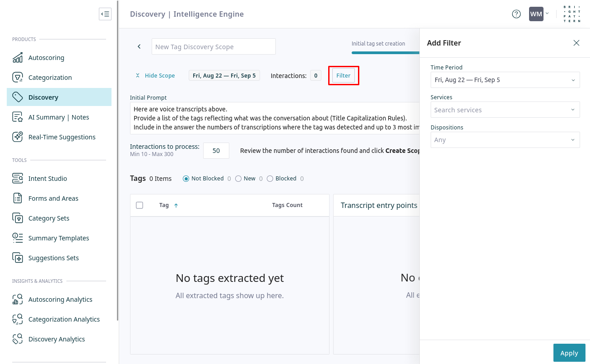
Task: Open help via question mark icon
Action: pos(516,14)
